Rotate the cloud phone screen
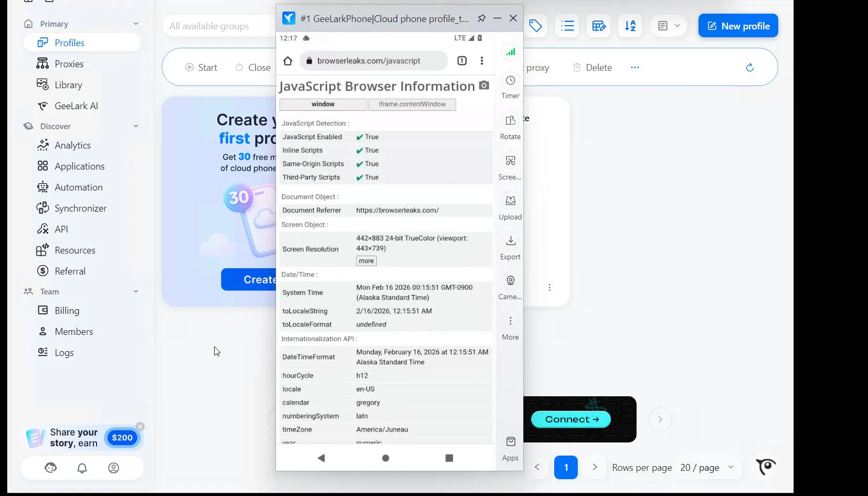Image resolution: width=868 pixels, height=496 pixels. click(510, 126)
